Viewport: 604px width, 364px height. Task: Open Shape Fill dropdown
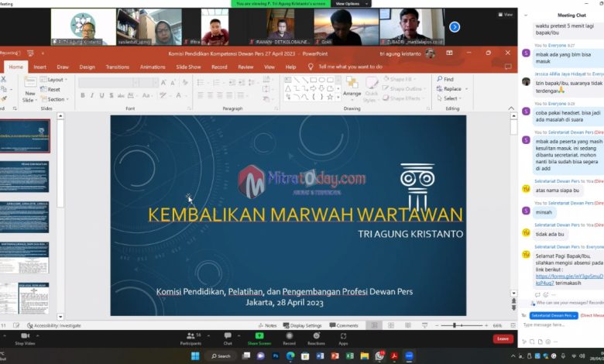[x=400, y=79]
